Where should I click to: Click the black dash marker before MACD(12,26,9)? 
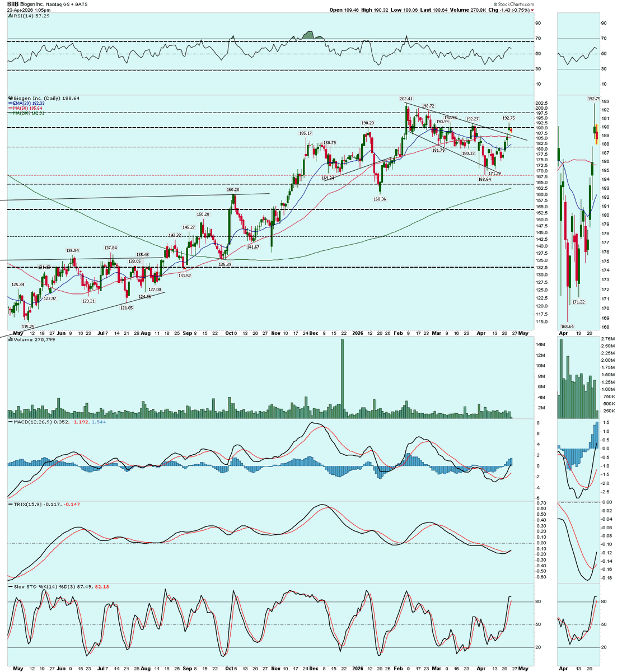click(10, 421)
